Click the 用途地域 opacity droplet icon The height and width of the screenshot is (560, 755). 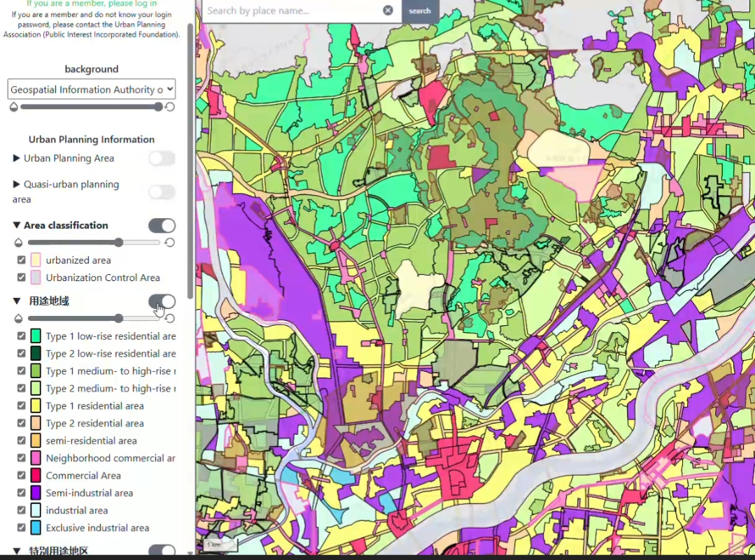coord(18,319)
